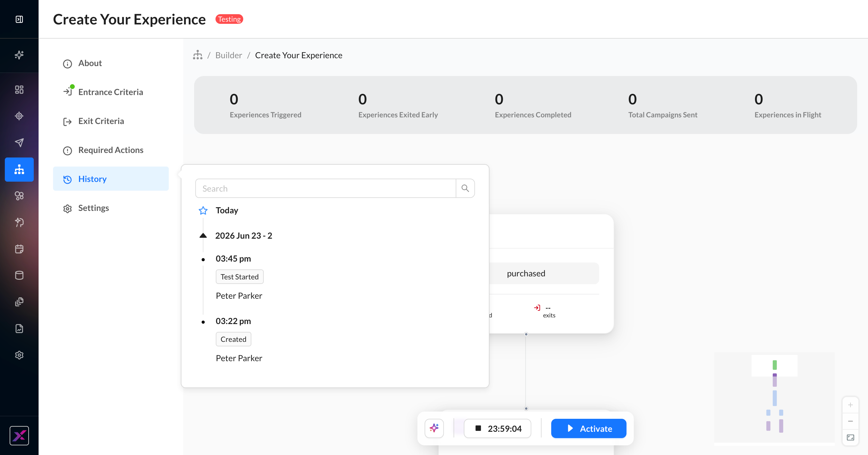Open the calendar icon in sidebar
868x455 pixels.
tap(19, 249)
